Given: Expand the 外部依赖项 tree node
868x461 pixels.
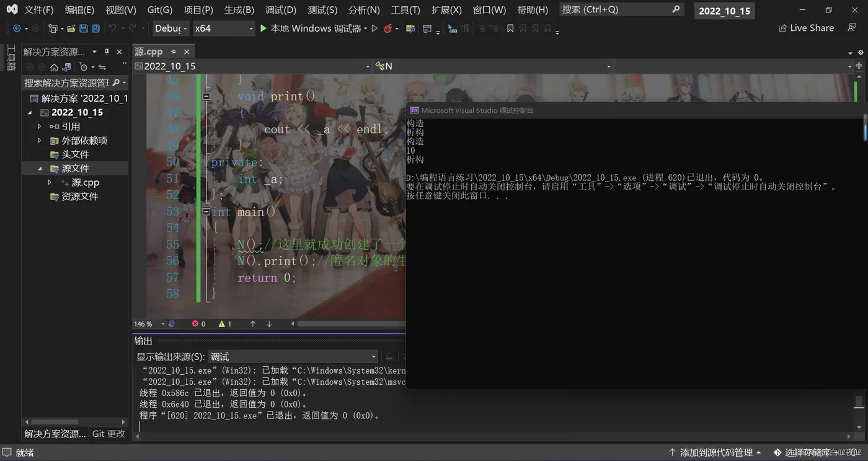Looking at the screenshot, I should [39, 141].
